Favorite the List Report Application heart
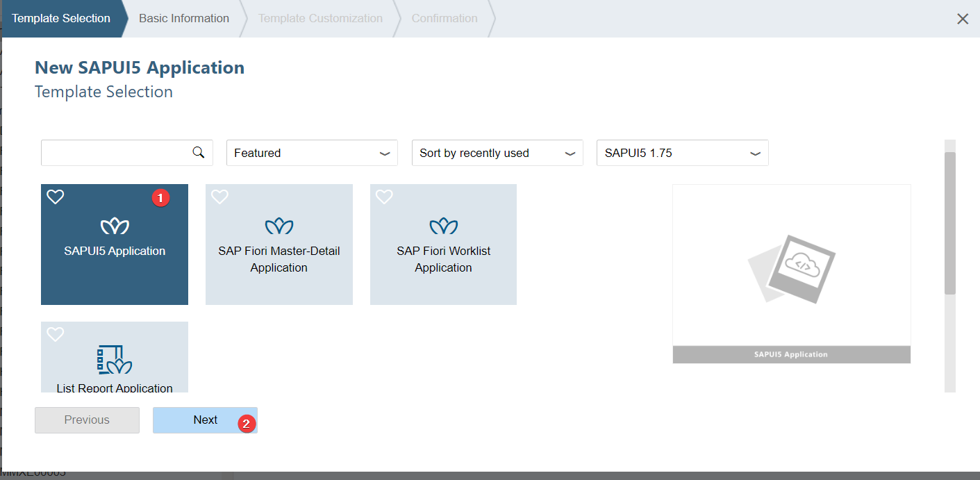 (56, 334)
